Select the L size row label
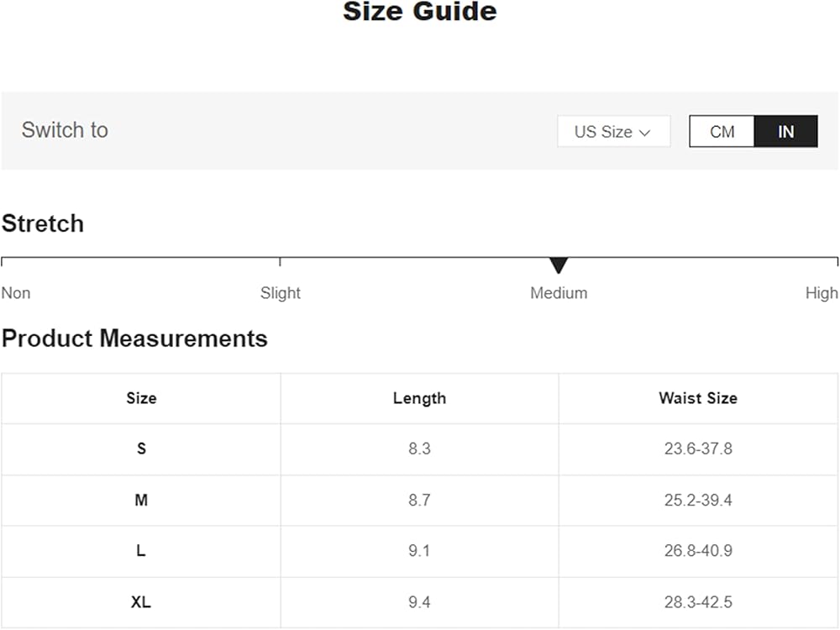The image size is (840, 630). (141, 551)
